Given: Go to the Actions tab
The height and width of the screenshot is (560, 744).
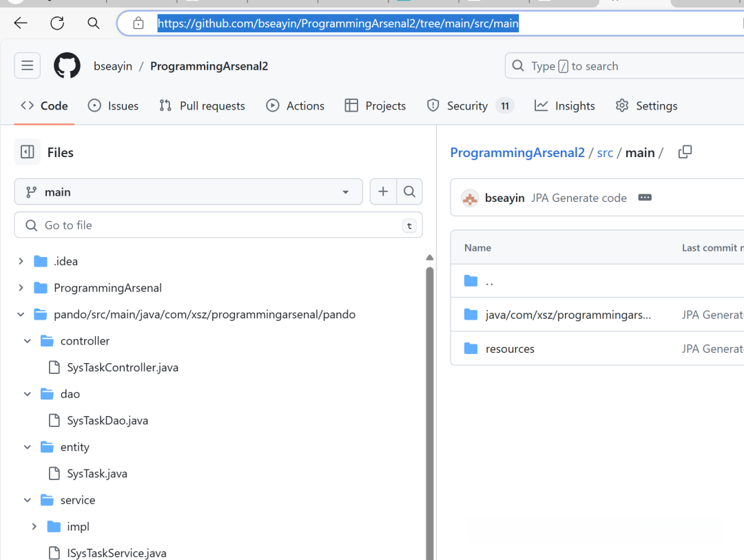Looking at the screenshot, I should [x=295, y=105].
